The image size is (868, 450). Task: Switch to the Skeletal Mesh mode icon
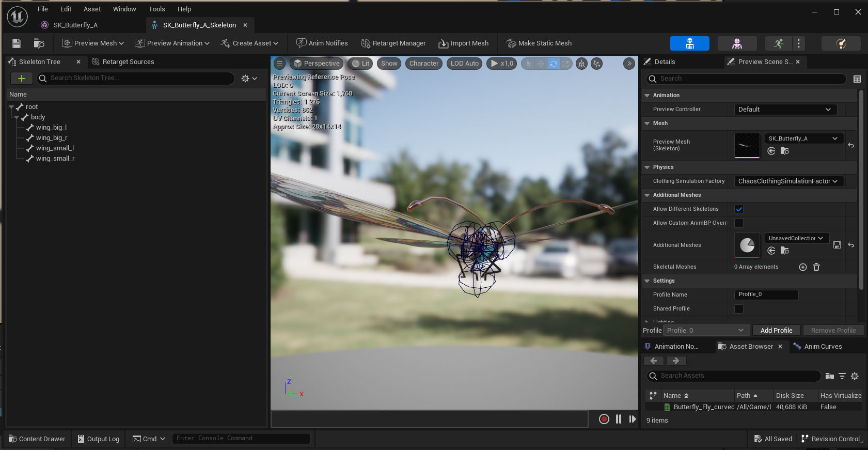[x=737, y=43]
